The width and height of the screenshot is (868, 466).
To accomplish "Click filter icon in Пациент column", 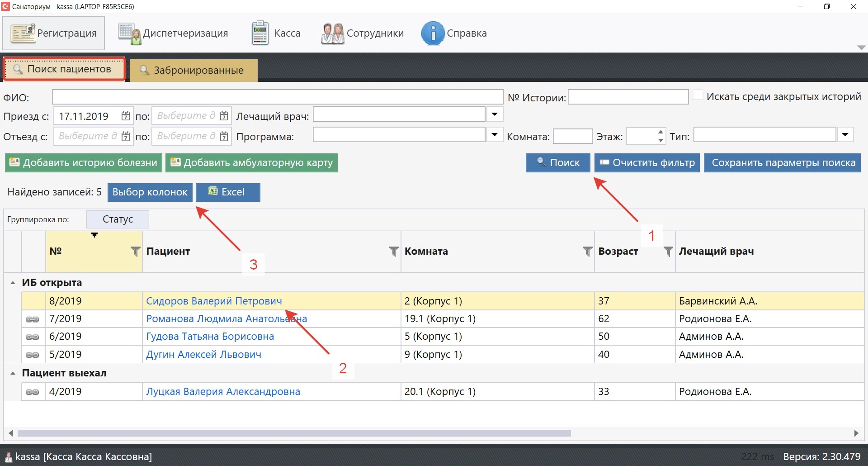I will pos(394,252).
